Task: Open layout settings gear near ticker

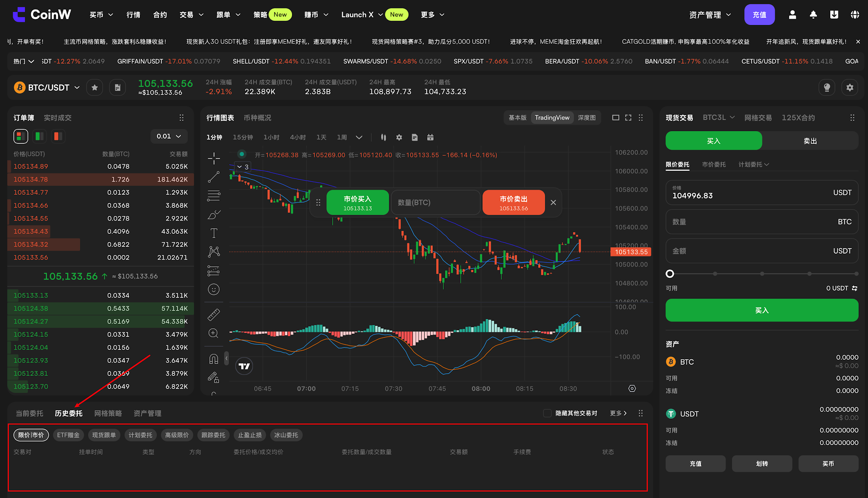Action: (x=849, y=87)
